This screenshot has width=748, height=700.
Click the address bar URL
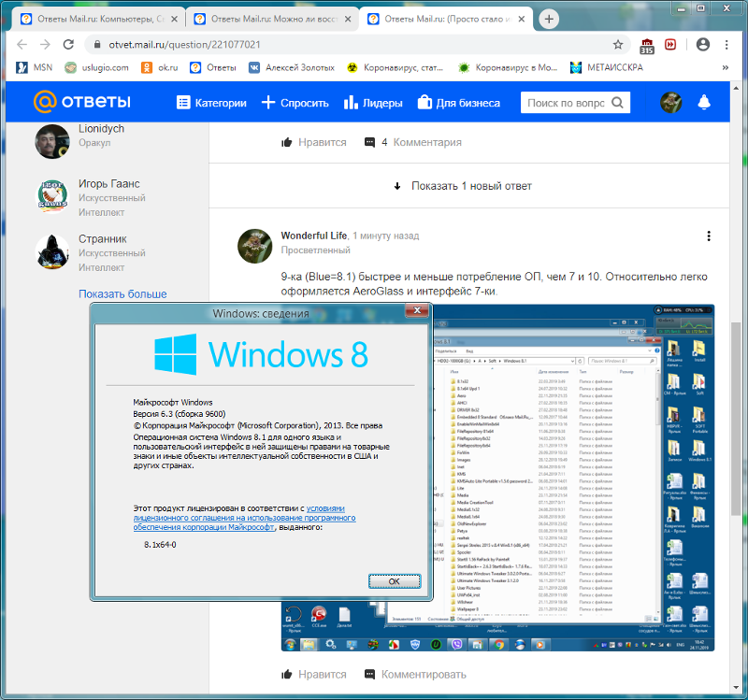tap(184, 44)
